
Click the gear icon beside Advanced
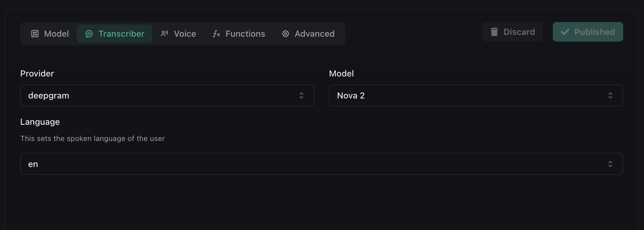(x=286, y=34)
